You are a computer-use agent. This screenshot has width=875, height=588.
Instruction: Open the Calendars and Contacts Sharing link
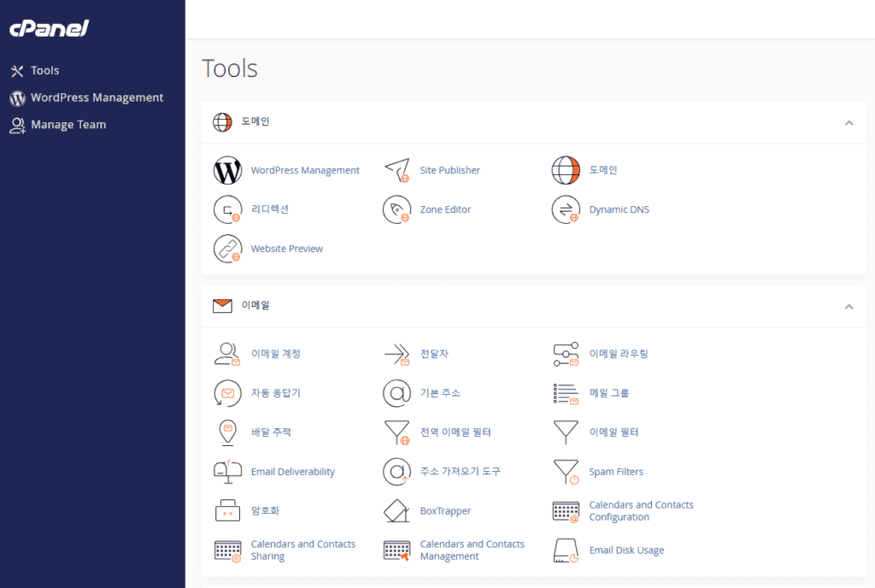[x=303, y=550]
